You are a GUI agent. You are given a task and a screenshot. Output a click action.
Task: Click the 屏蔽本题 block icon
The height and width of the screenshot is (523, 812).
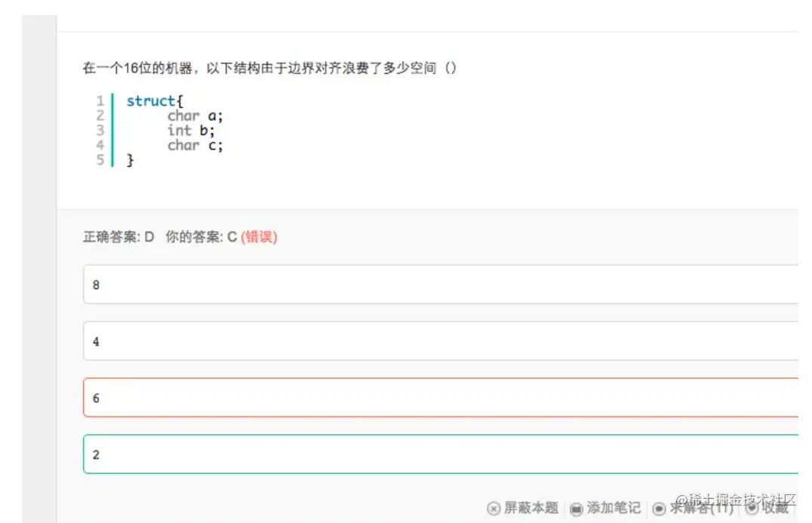(x=494, y=509)
